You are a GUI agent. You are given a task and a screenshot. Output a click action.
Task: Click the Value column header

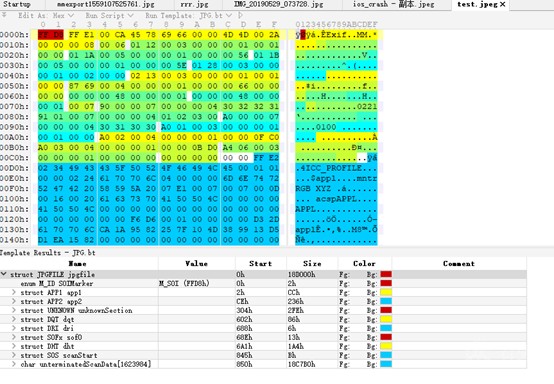click(196, 264)
